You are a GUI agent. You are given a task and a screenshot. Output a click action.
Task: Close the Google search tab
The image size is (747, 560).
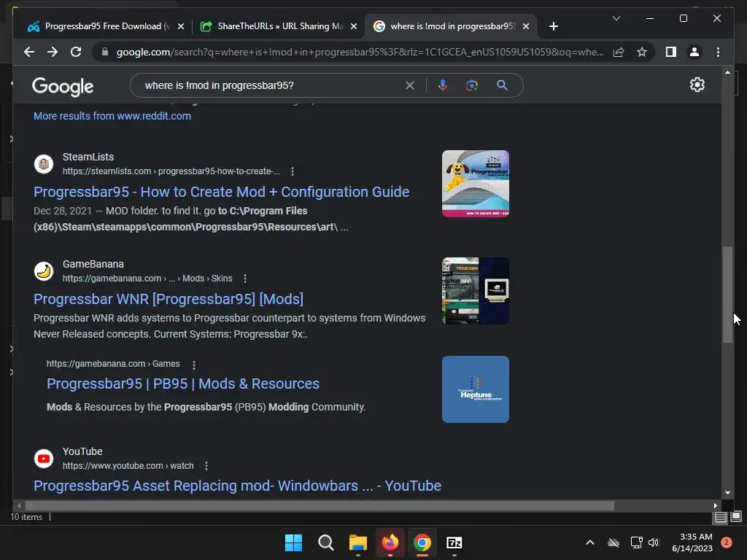(x=525, y=26)
